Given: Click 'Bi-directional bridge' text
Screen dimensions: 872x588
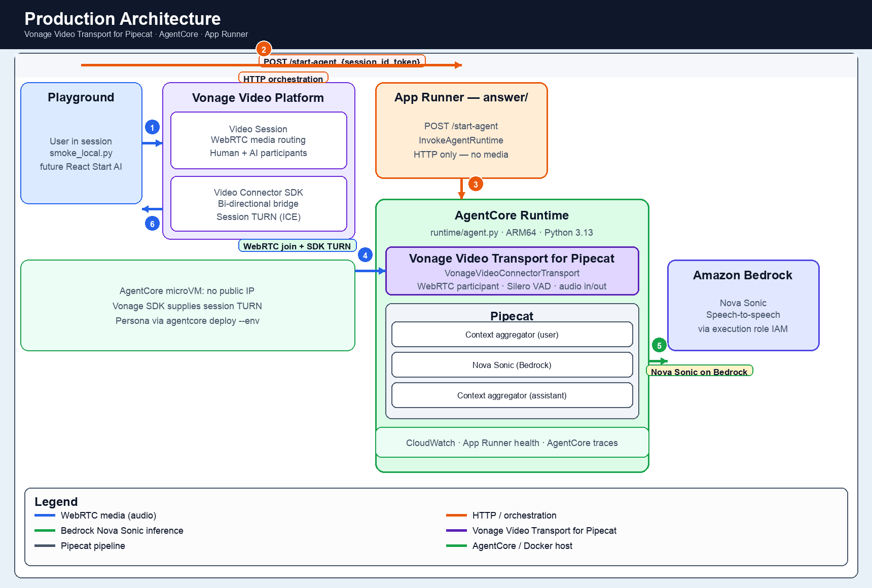Looking at the screenshot, I should (258, 204).
